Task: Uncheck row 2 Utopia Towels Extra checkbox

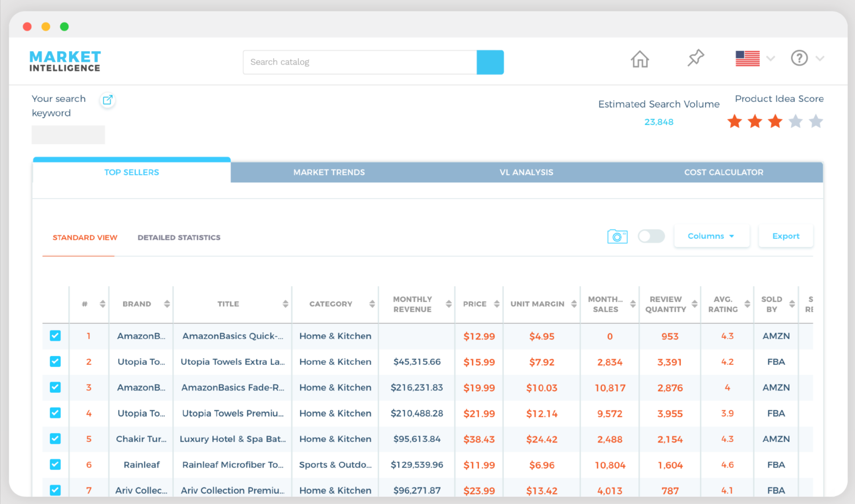Action: point(55,361)
